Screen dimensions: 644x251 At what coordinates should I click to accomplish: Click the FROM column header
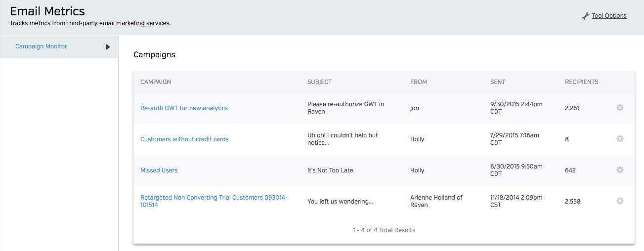click(418, 82)
